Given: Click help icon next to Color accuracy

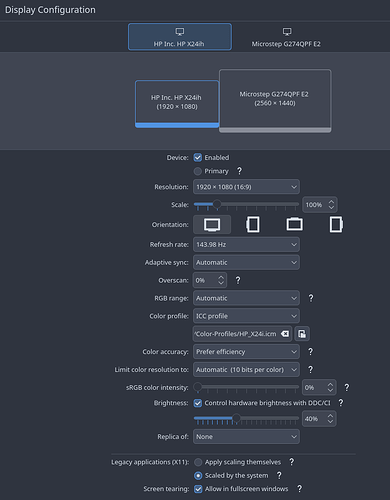Looking at the screenshot, I should click(310, 352).
